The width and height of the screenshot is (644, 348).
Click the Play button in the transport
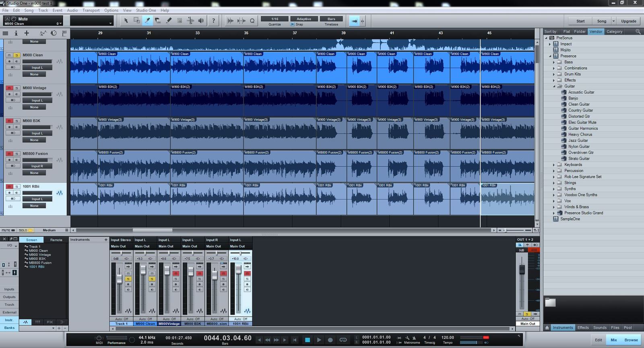(x=319, y=340)
